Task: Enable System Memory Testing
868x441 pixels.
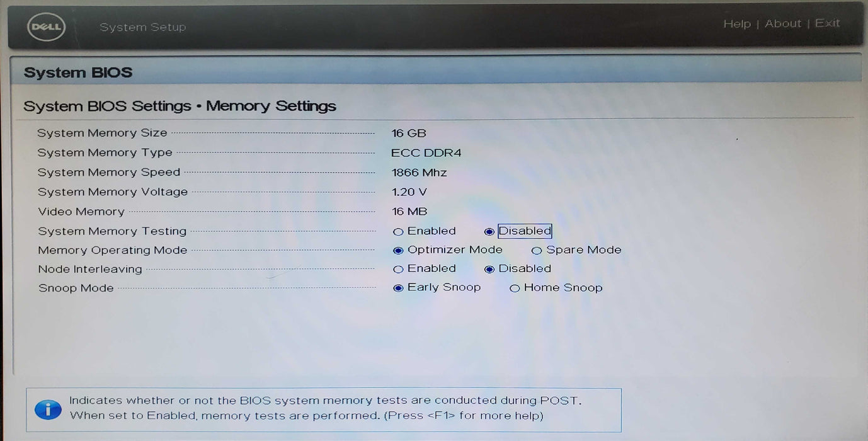Action: click(x=398, y=232)
